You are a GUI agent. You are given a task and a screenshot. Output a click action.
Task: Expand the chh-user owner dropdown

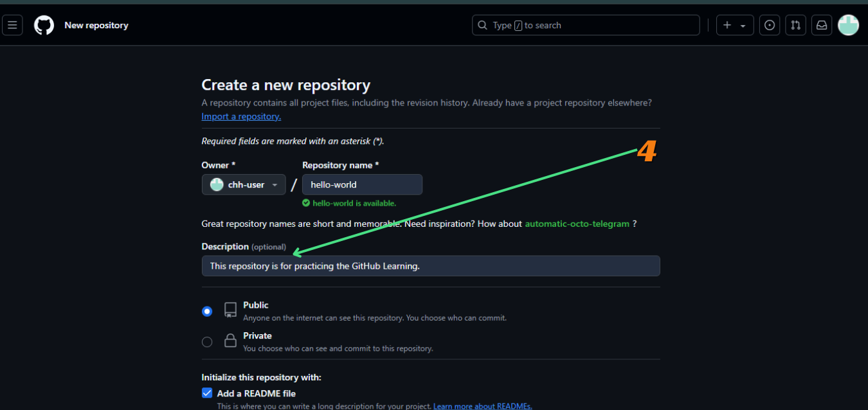tap(244, 184)
